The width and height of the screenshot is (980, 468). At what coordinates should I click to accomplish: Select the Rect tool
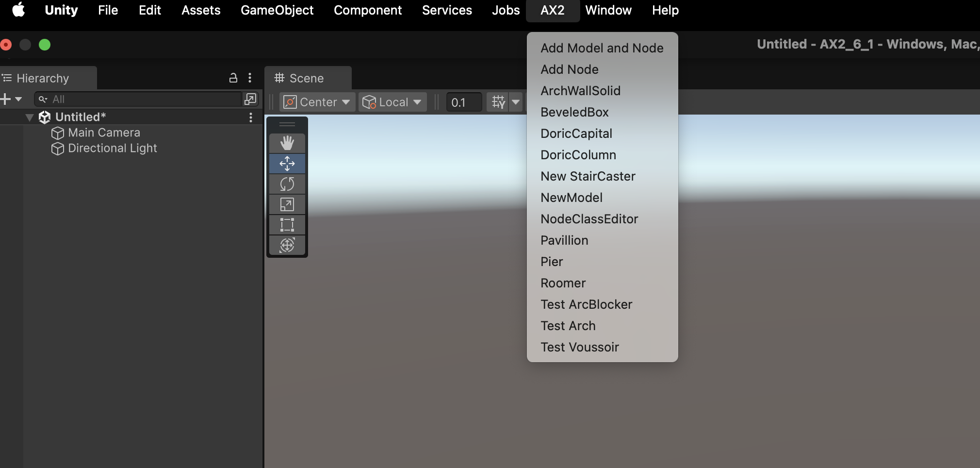click(x=287, y=225)
